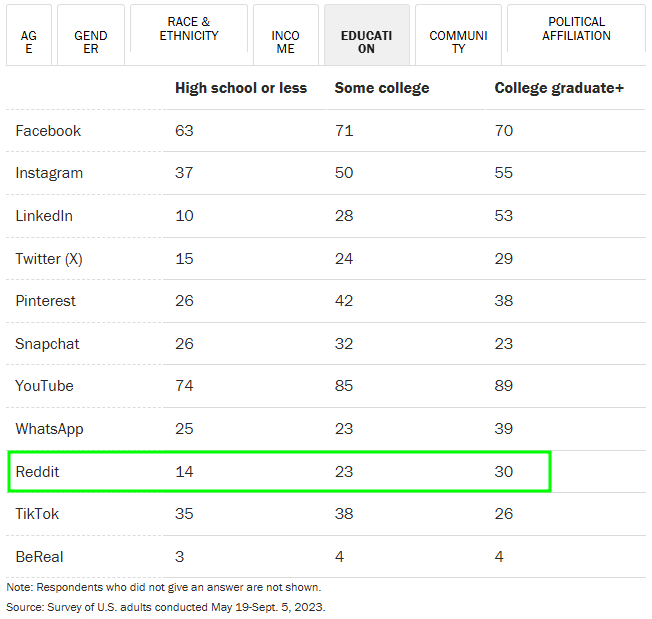Click the 'High school or less' column header
Screen dimensions: 652x619
tap(241, 88)
